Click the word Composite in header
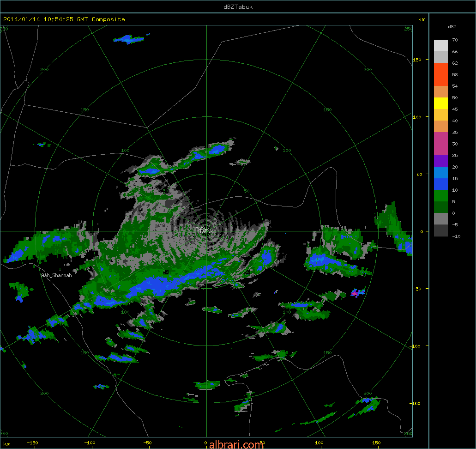476x449 pixels. [x=108, y=19]
